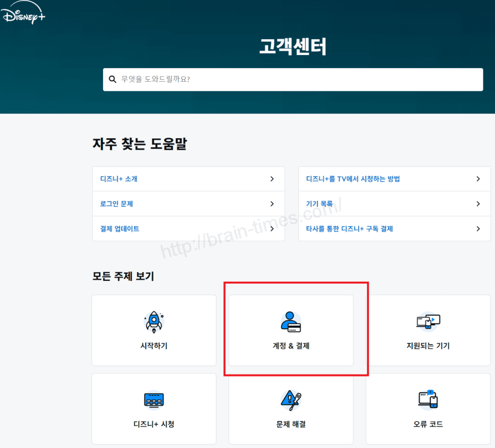Click the person and card icon for 계정 & 결제

click(291, 322)
